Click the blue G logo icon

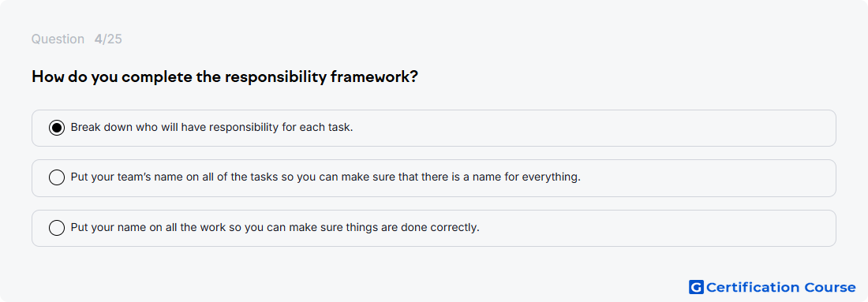coord(696,287)
